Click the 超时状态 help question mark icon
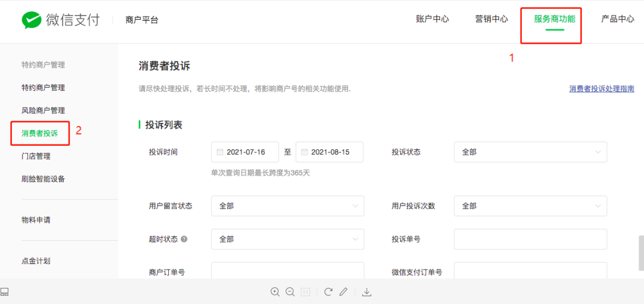This screenshot has height=304, width=644. tap(184, 239)
